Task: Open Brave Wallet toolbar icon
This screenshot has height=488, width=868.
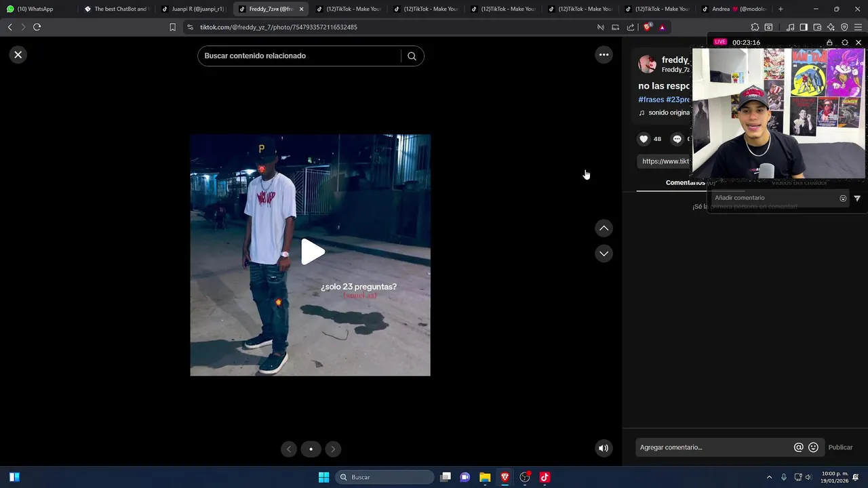Action: (x=817, y=27)
